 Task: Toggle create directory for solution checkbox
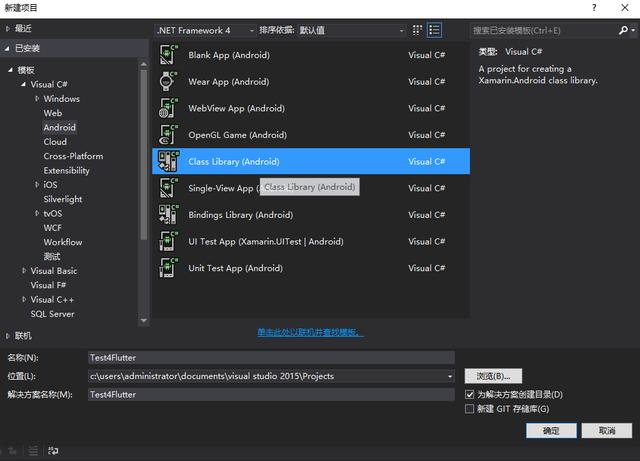click(469, 394)
